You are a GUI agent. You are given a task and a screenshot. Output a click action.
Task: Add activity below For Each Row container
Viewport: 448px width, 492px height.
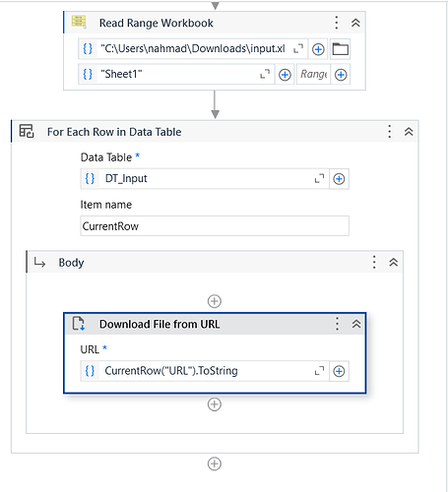click(215, 463)
